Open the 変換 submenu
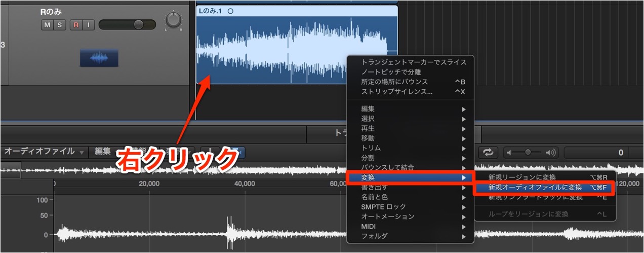Screen dimensions: 644x253 pyautogui.click(x=411, y=177)
